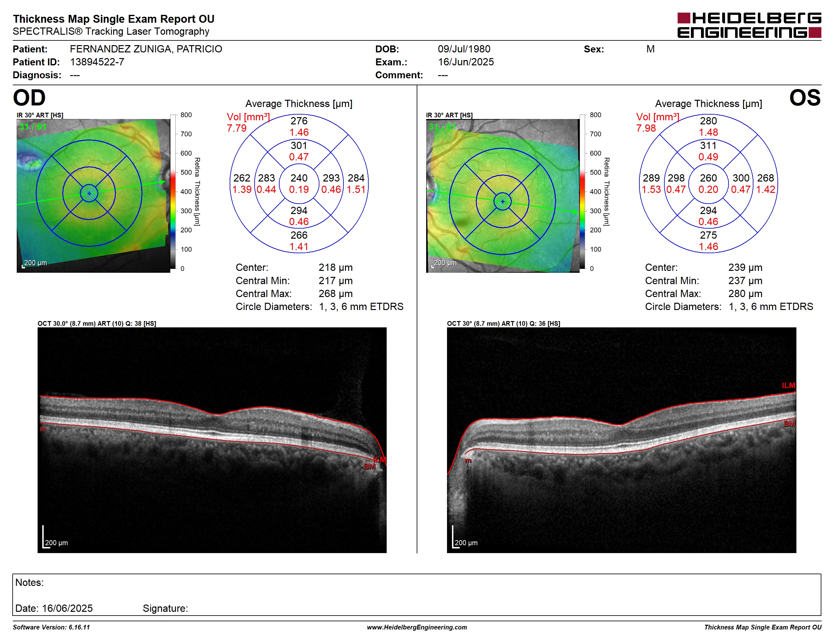
Task: Click the Patient ID value 13894522-7
Action: click(x=97, y=62)
